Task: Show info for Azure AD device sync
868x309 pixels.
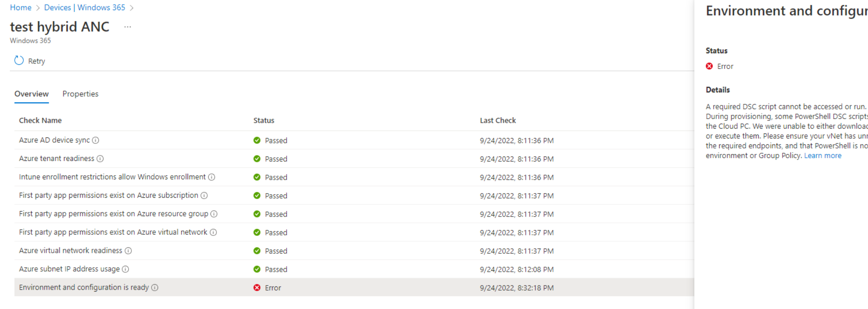Action: 96,140
